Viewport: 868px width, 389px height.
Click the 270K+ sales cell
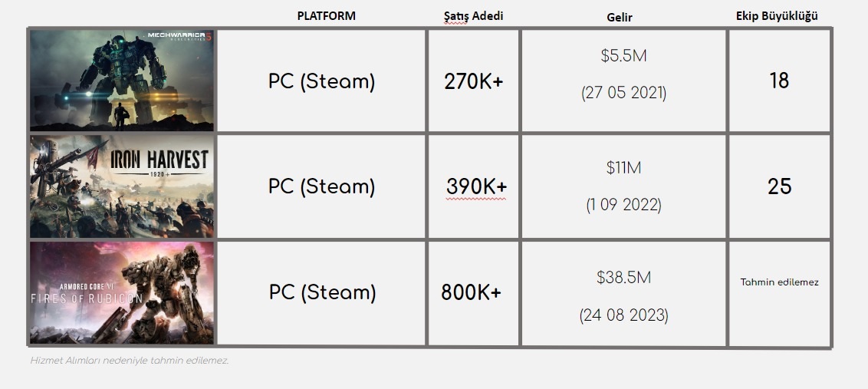(x=473, y=81)
